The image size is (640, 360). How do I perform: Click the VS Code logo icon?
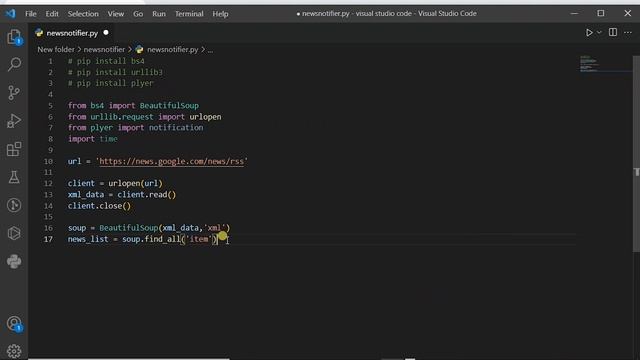click(x=11, y=13)
